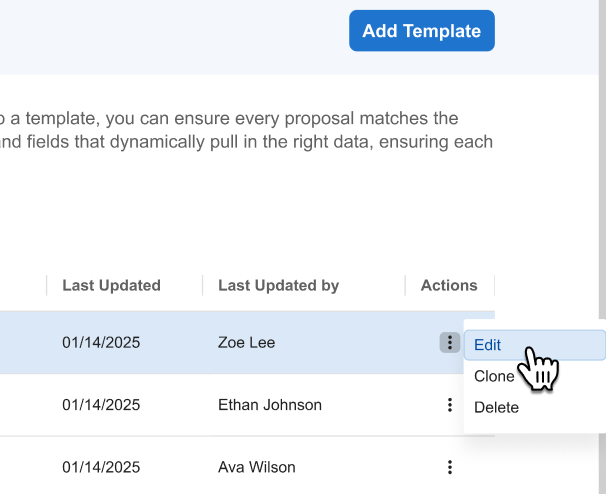Select the Zoe Lee cell
Image resolution: width=606 pixels, height=494 pixels.
(246, 343)
